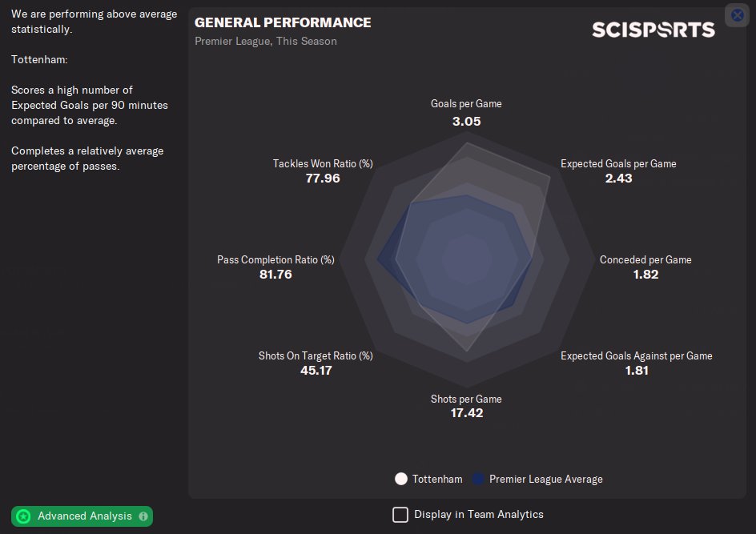Viewport: 756px width, 534px height.
Task: Click the center of the radar chart
Action: click(466, 259)
